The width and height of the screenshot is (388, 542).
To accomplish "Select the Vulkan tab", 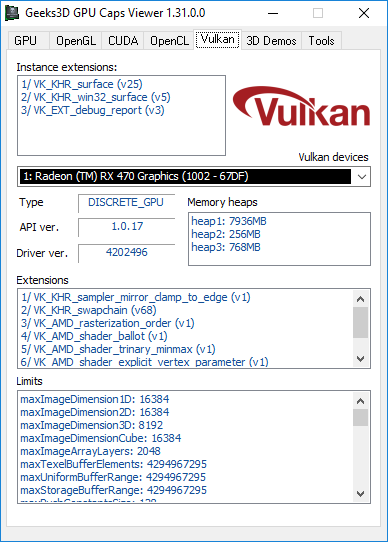I will pos(218,39).
